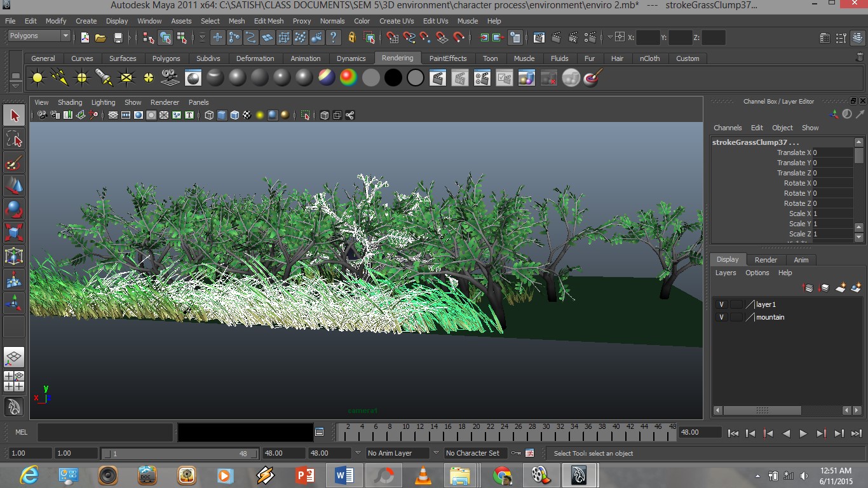Toggle the lock selection padlock icon
868x488 pixels.
pyautogui.click(x=351, y=37)
